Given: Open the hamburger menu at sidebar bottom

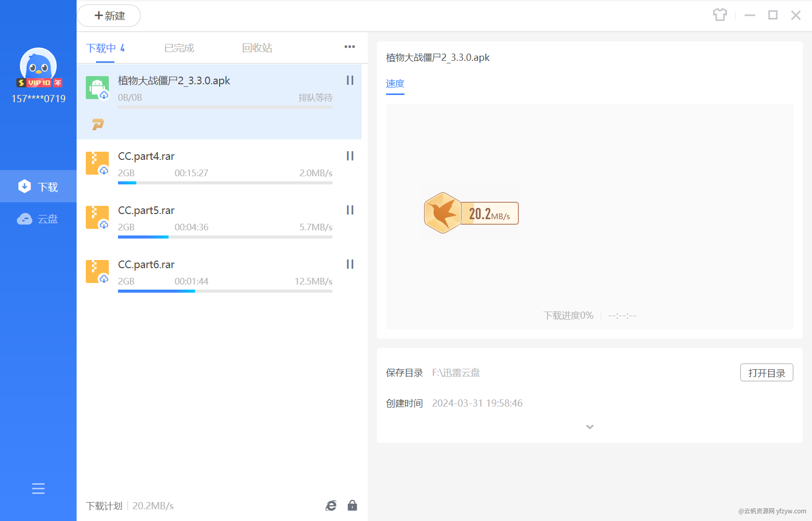Looking at the screenshot, I should tap(38, 489).
